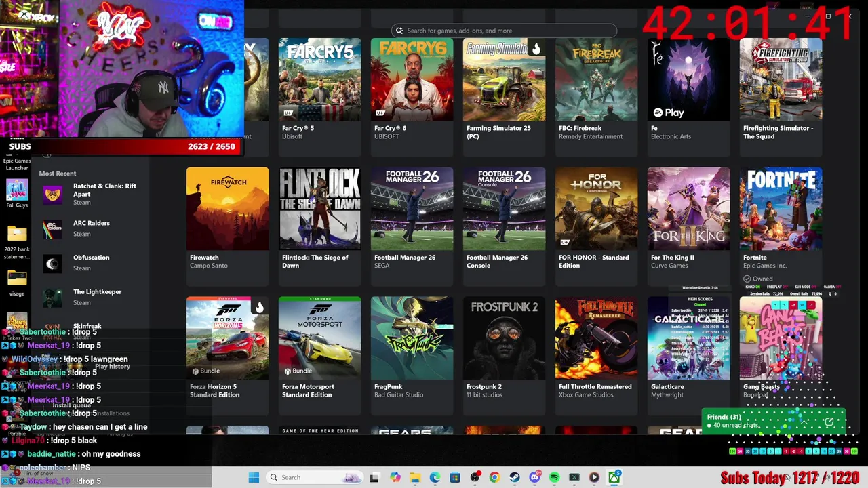Open FBC: Firebreak game tile
The image size is (868, 488).
coord(596,97)
